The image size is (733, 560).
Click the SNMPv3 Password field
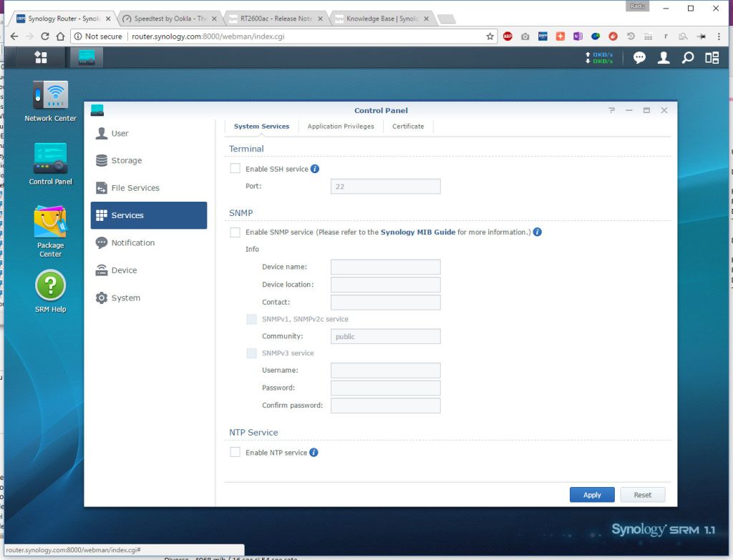pos(385,388)
